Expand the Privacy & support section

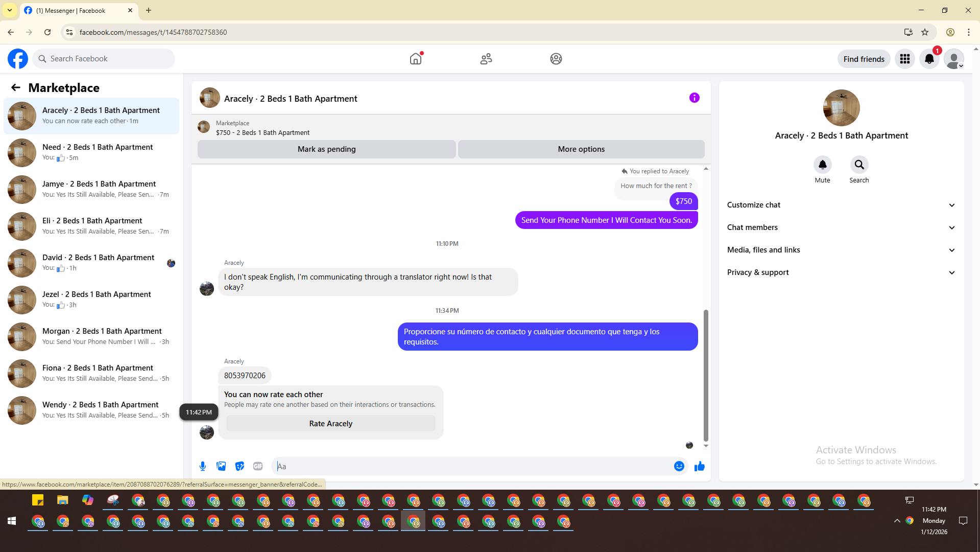coord(841,272)
